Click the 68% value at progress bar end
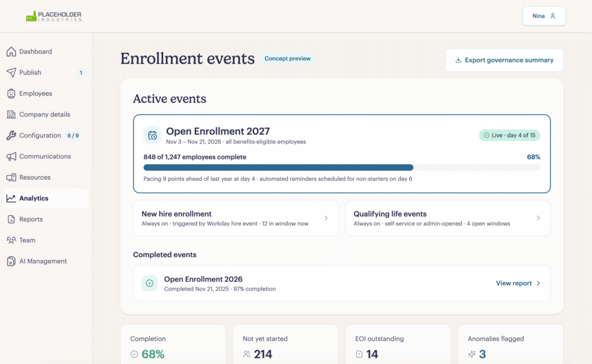 point(534,157)
